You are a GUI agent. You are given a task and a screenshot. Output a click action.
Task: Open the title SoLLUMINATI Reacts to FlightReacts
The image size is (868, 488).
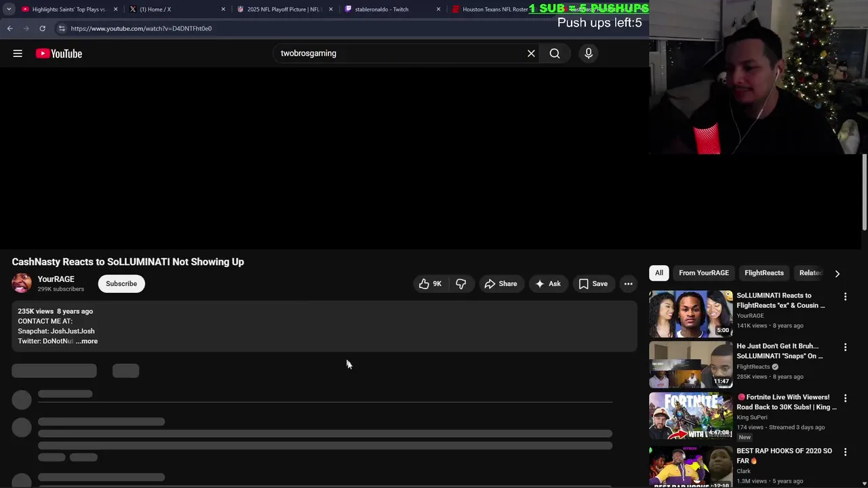tap(781, 300)
